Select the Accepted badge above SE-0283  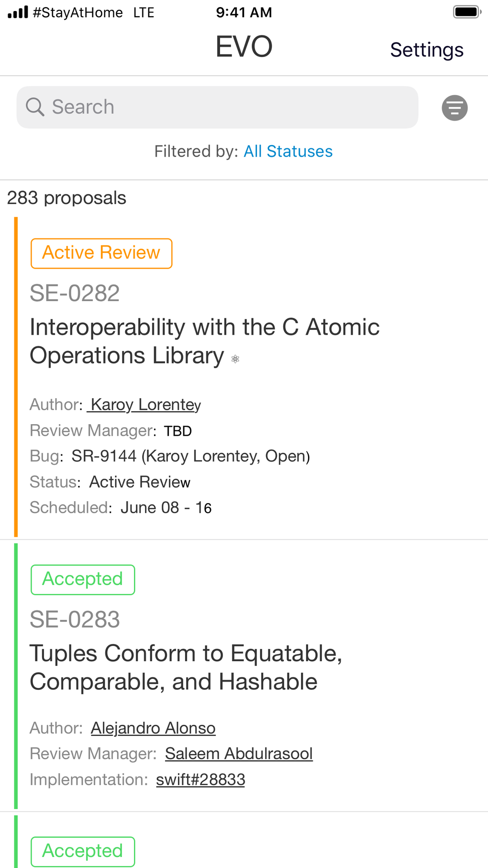pos(83,579)
